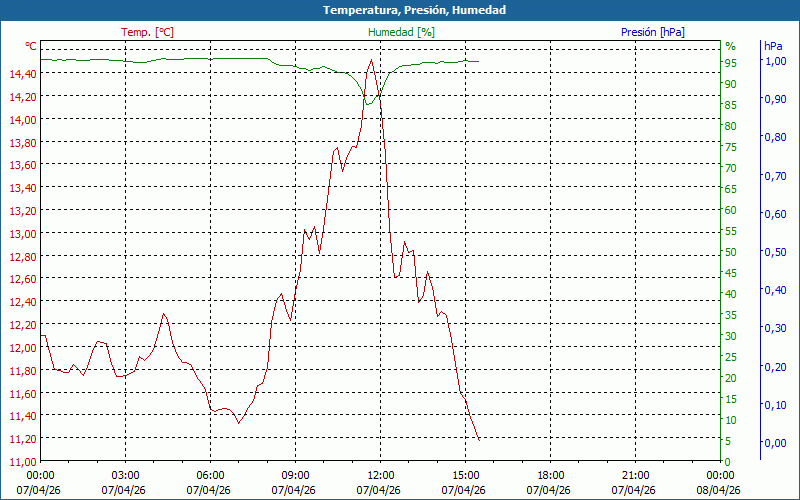
Task: Click the 14,40 temperature axis value
Action: (x=22, y=74)
